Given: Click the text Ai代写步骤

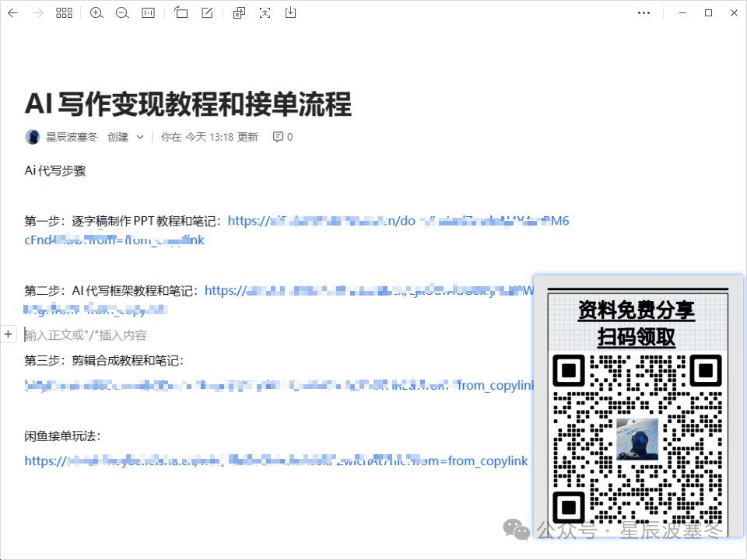Looking at the screenshot, I should [55, 170].
